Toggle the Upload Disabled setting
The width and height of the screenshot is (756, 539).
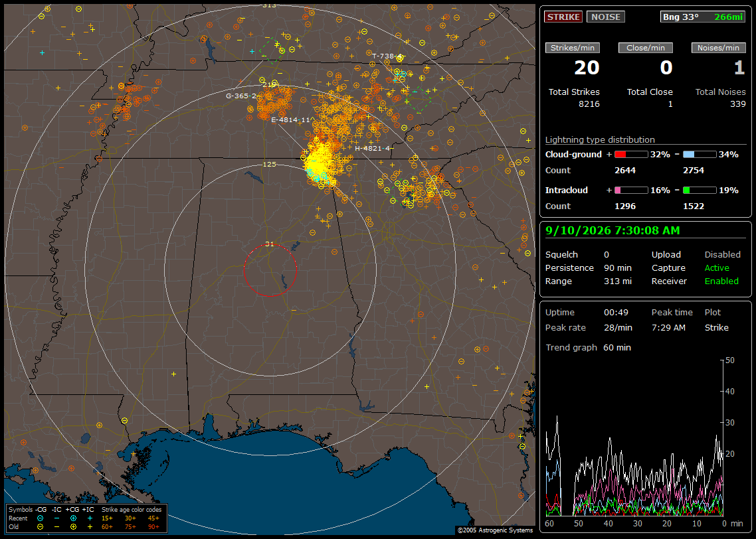point(722,255)
